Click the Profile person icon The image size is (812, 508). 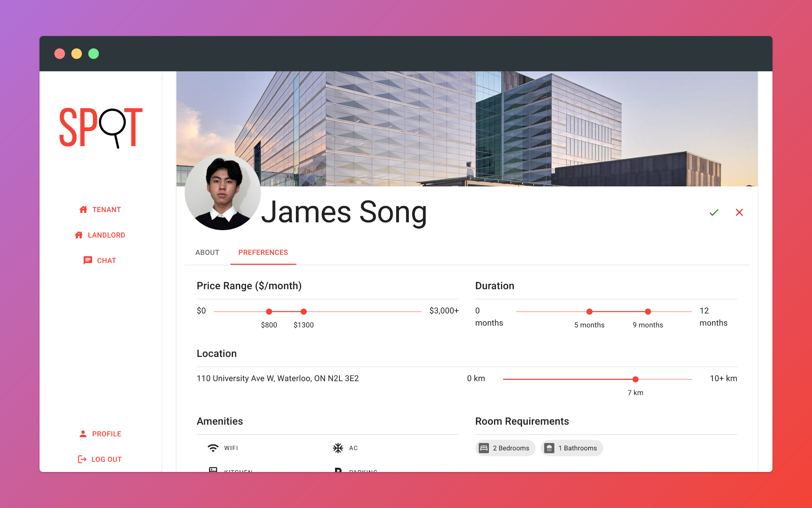tap(83, 434)
